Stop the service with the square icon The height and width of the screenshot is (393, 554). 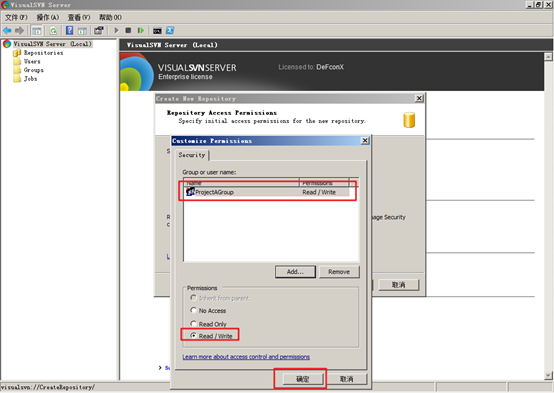point(128,30)
